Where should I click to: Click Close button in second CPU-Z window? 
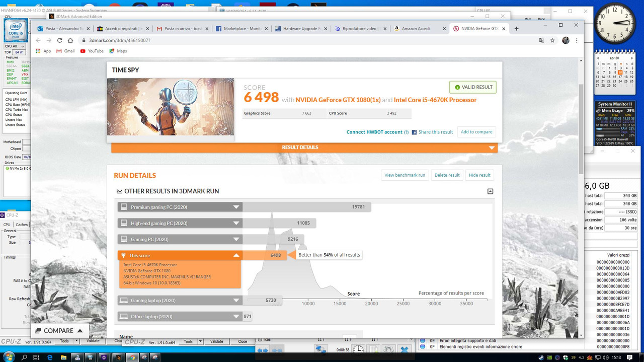243,341
